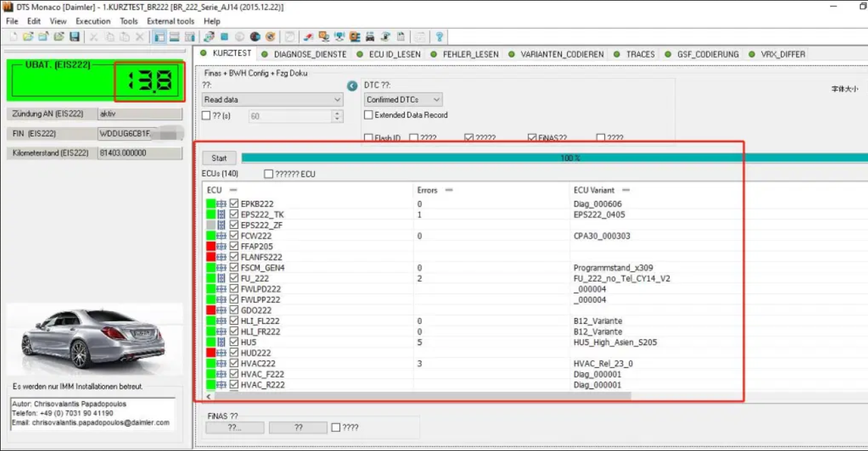Open the File menu
Viewport: 868px width, 451px height.
(12, 21)
